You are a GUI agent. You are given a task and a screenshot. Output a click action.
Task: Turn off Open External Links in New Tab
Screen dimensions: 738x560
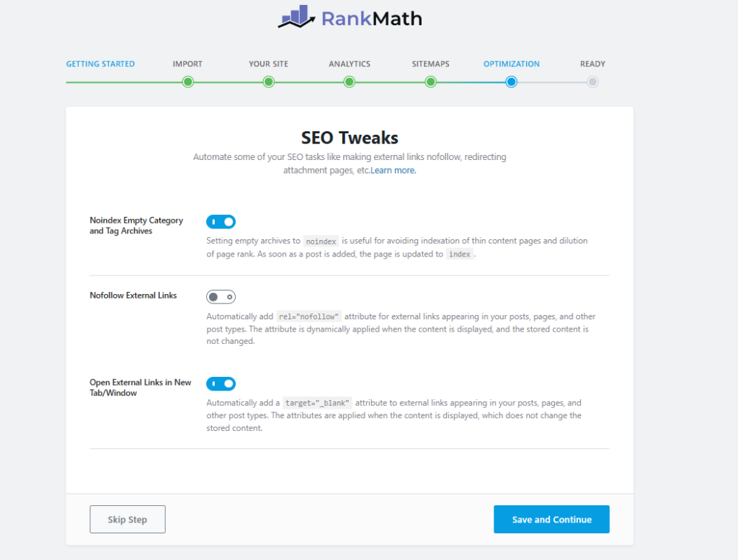click(x=221, y=383)
